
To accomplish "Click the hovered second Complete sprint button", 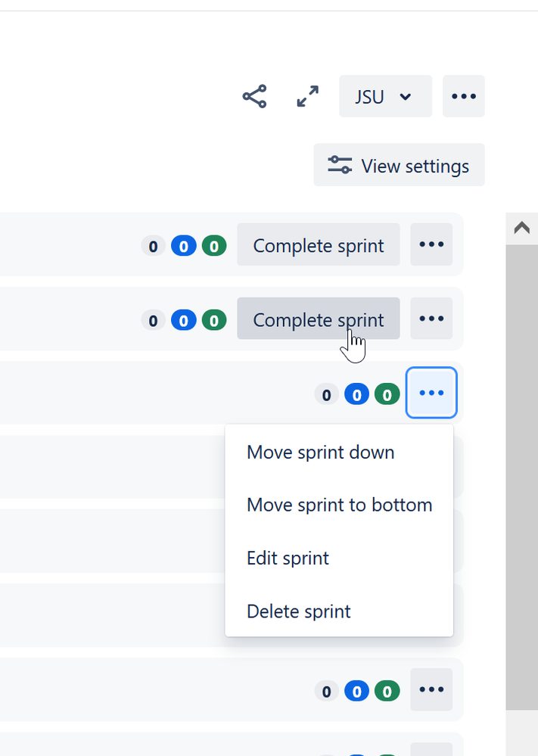I will point(319,319).
